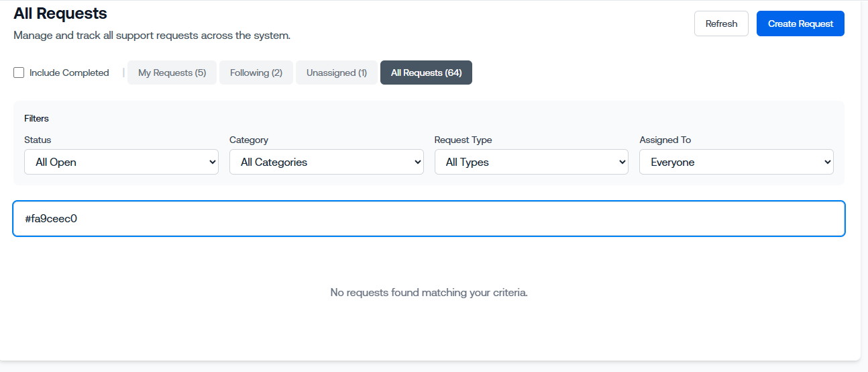
Task: Click the Filters section label
Action: (36, 118)
